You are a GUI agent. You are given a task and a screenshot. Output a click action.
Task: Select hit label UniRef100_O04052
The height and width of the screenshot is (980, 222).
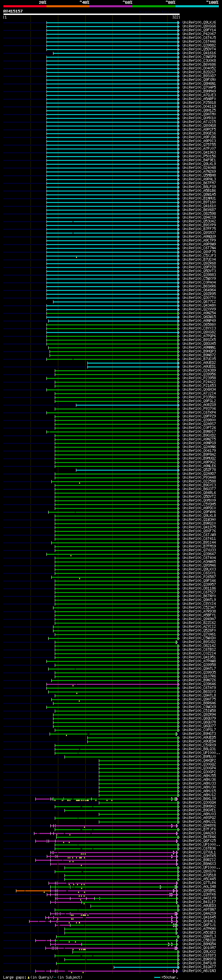[199, 68]
